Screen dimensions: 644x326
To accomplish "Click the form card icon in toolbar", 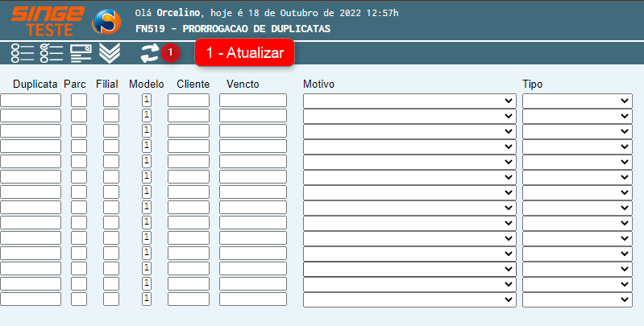I will point(81,53).
